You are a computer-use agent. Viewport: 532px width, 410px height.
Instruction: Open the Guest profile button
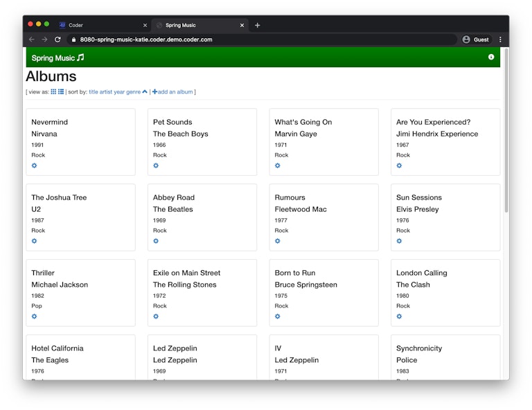(476, 39)
